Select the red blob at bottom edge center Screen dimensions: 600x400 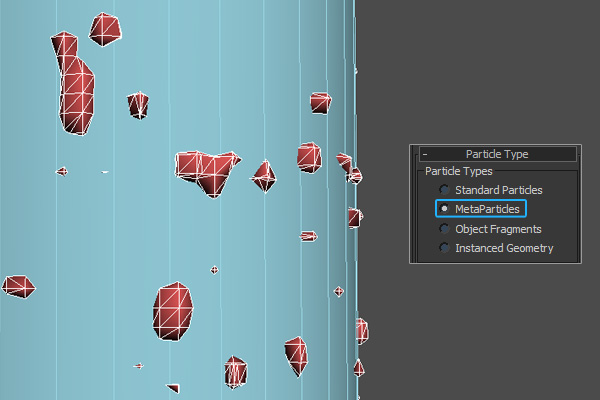(x=235, y=371)
